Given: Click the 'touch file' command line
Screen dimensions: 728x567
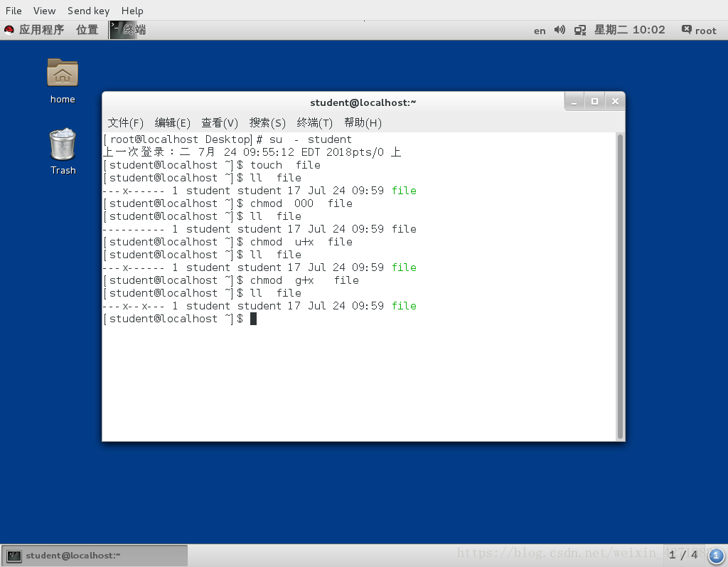Looking at the screenshot, I should pos(212,165).
